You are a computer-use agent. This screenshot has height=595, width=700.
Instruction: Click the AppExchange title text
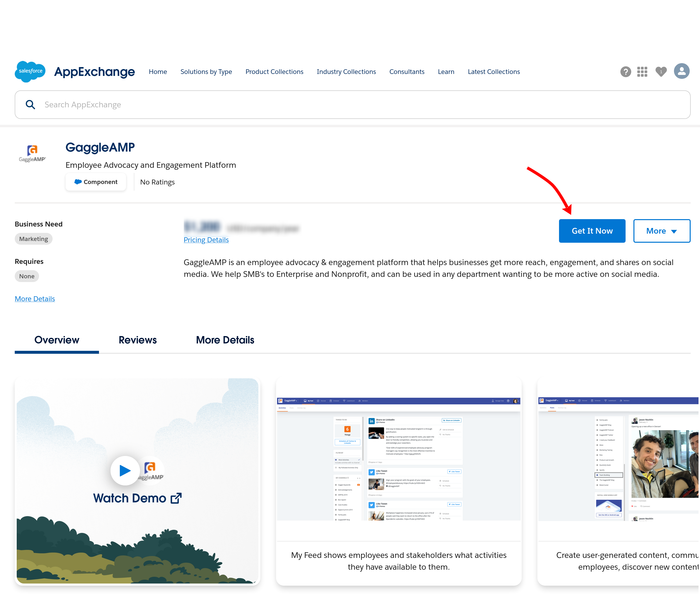click(94, 72)
